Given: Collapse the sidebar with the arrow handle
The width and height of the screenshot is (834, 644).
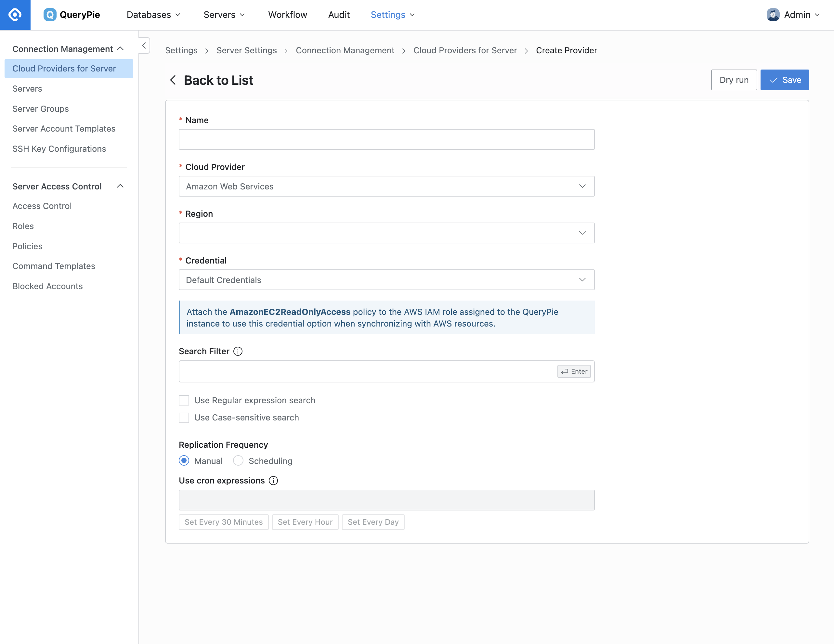Looking at the screenshot, I should click(x=144, y=45).
